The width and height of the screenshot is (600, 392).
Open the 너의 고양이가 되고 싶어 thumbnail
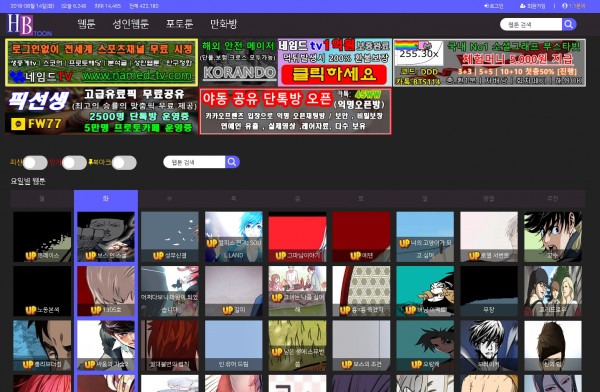click(425, 237)
